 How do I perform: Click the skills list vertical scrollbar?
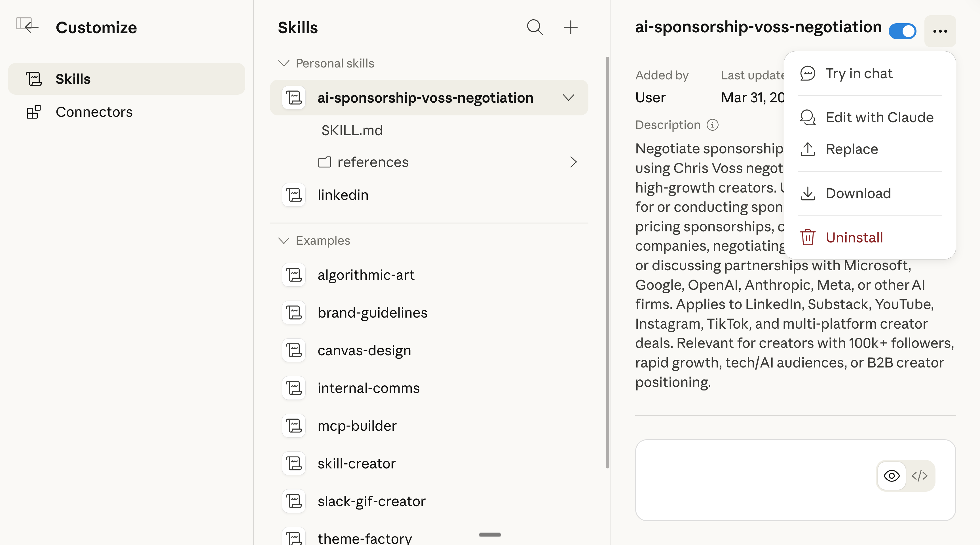[x=607, y=262]
